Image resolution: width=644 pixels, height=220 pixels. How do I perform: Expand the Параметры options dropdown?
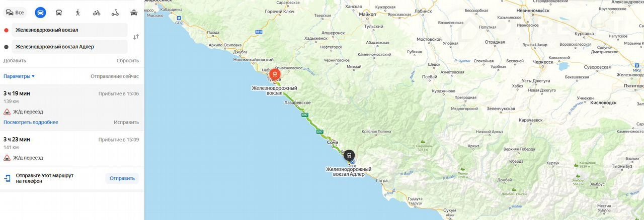click(19, 76)
